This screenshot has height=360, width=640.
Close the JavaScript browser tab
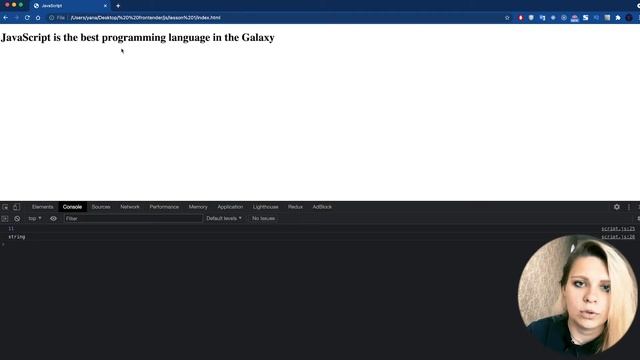(x=105, y=6)
